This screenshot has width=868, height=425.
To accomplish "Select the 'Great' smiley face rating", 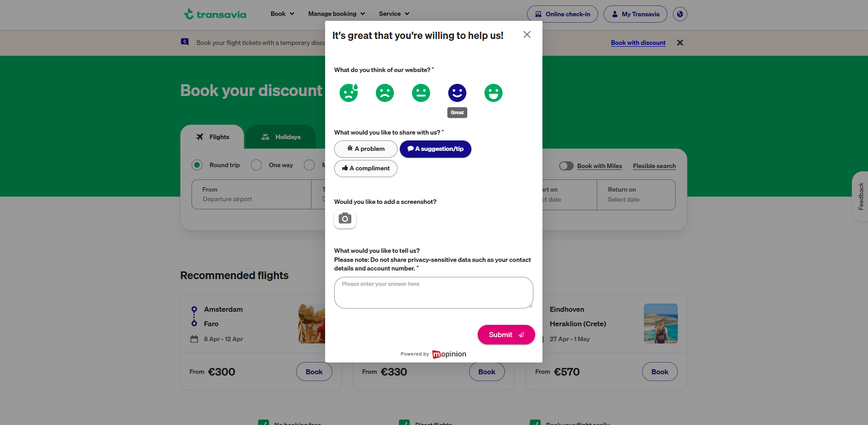I will coord(457,92).
